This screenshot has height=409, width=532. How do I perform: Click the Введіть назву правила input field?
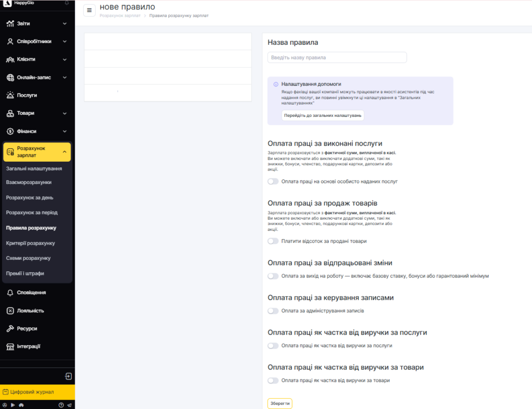(x=337, y=57)
